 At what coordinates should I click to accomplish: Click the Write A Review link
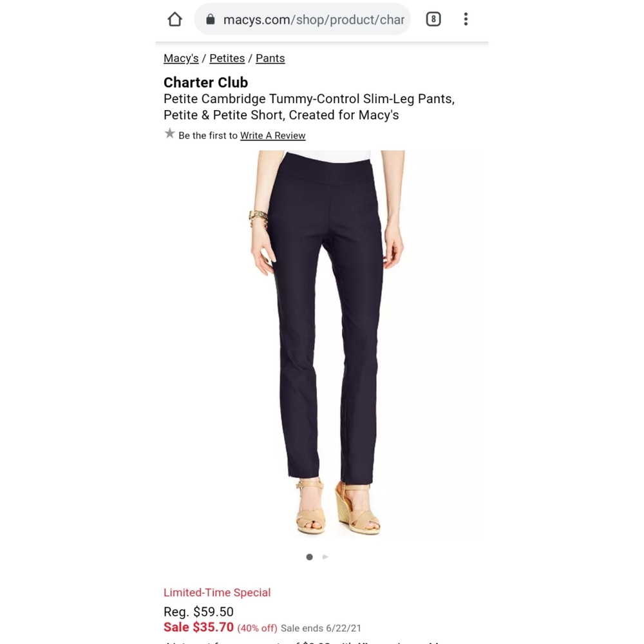pyautogui.click(x=272, y=135)
